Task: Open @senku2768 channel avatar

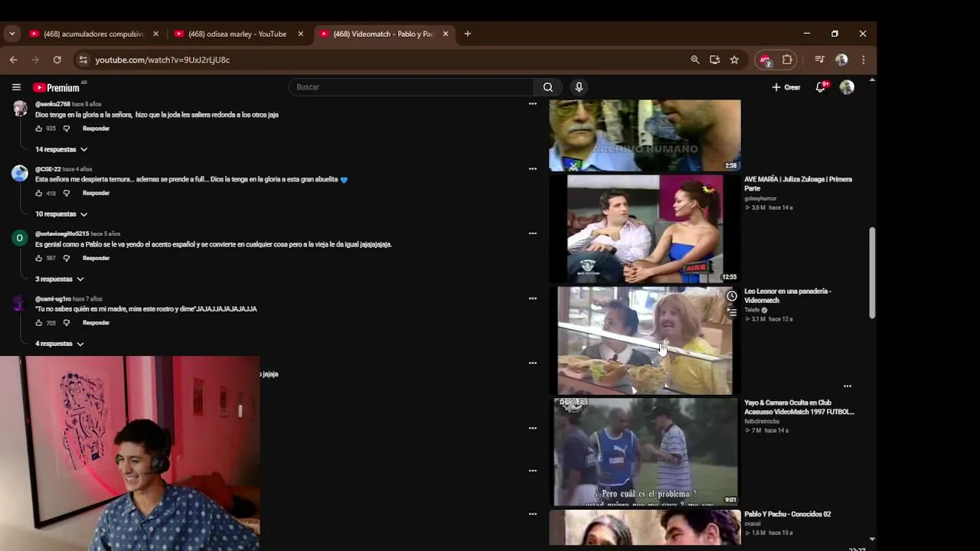Action: (x=20, y=108)
